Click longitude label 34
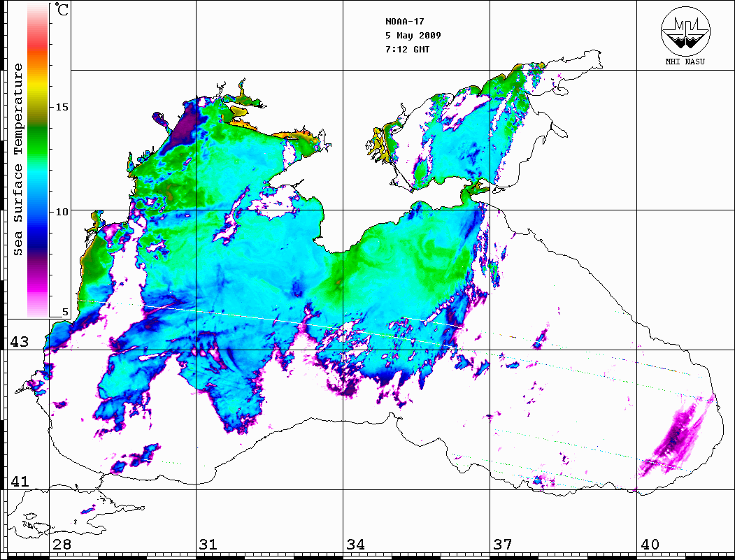This screenshot has height=560, width=735. click(x=355, y=545)
